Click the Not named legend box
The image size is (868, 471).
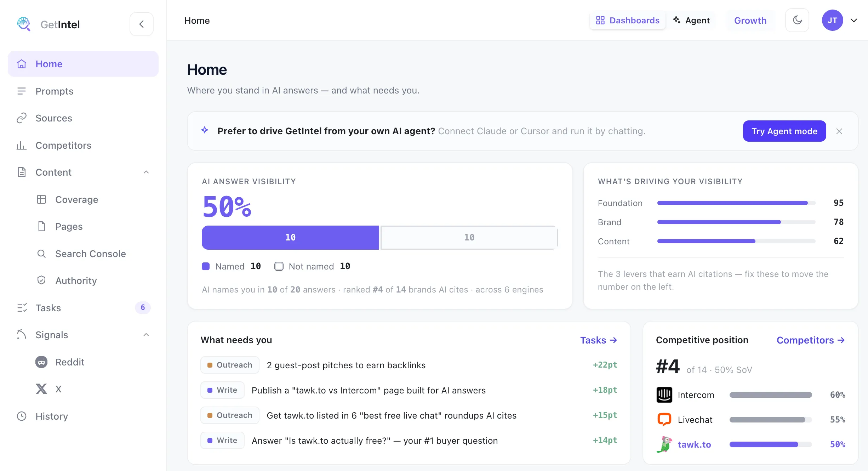(279, 266)
